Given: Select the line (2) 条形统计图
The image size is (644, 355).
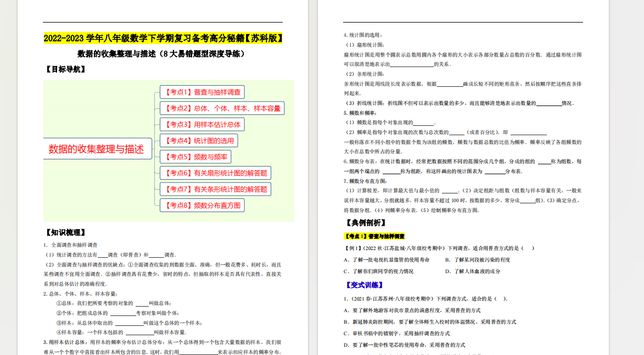Looking at the screenshot, I should 365,74.
